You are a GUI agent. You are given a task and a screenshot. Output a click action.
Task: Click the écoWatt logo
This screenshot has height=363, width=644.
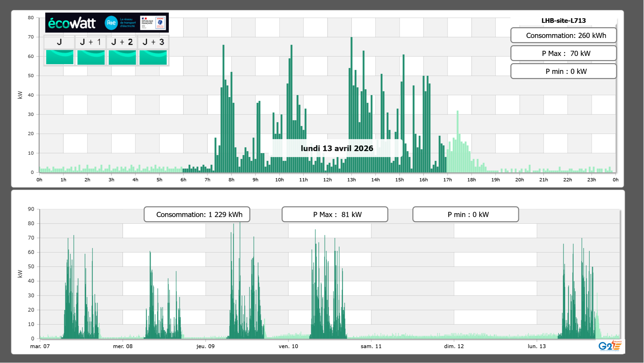72,23
